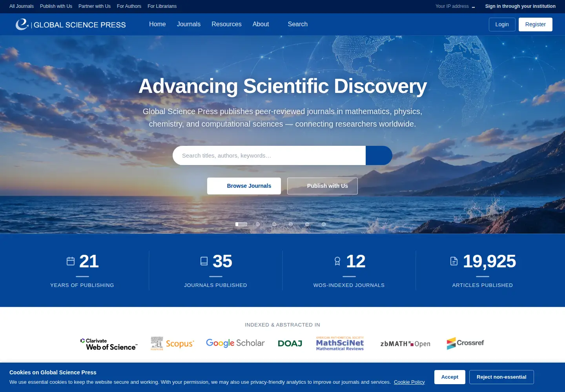
Task: Open the About nav menu
Action: tap(261, 24)
